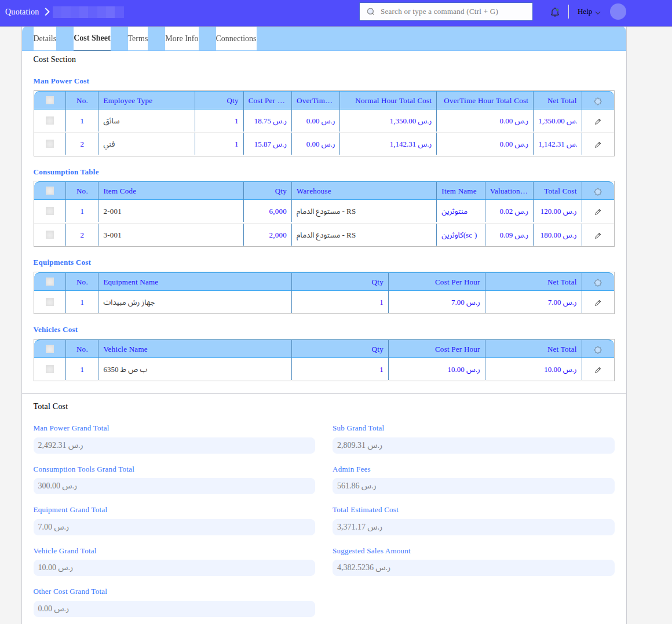Viewport: 672px width, 624px height.
Task: Open the Vehicles Cost table settings gear
Action: click(597, 350)
